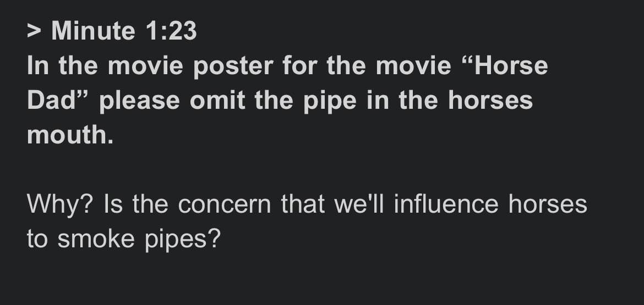Click the word "horses" in the reply line
This screenshot has width=644, height=305.
click(x=548, y=205)
